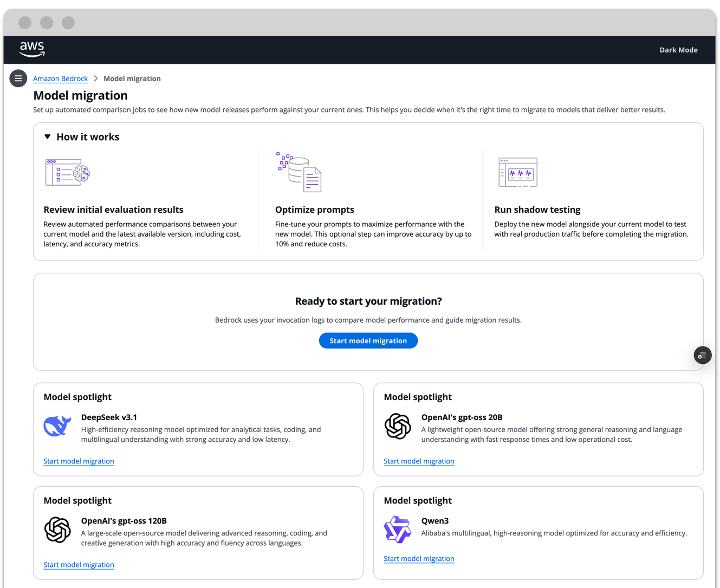720x588 pixels.
Task: Toggle Dark Mode in the header
Action: 678,50
